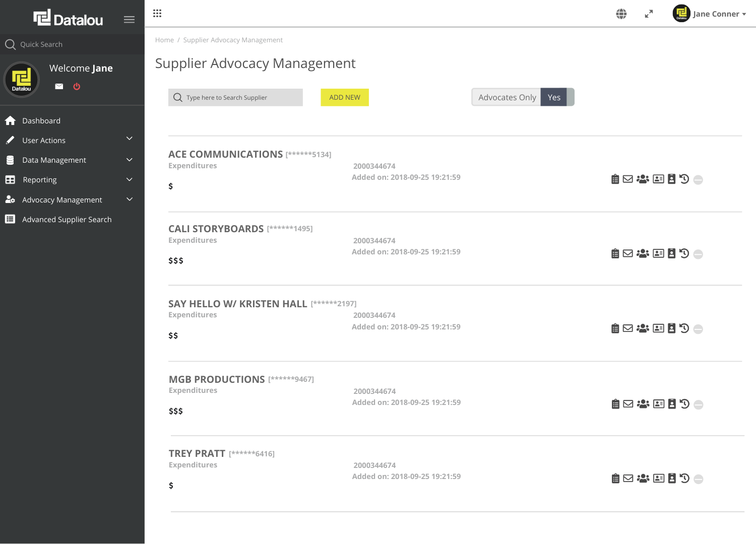Enter fullscreen with the expand arrows icon
Viewport: 756px width, 544px height.
click(649, 14)
